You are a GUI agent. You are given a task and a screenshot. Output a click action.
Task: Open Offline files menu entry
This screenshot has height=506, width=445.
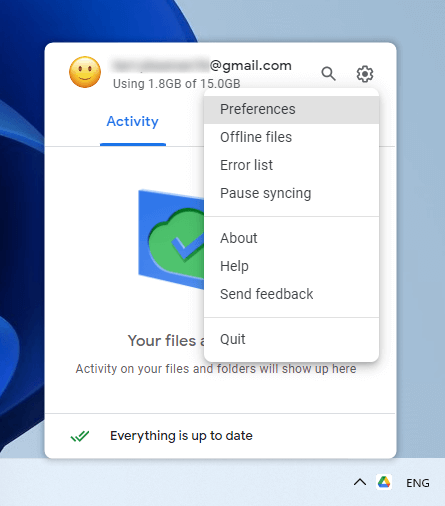291,137
